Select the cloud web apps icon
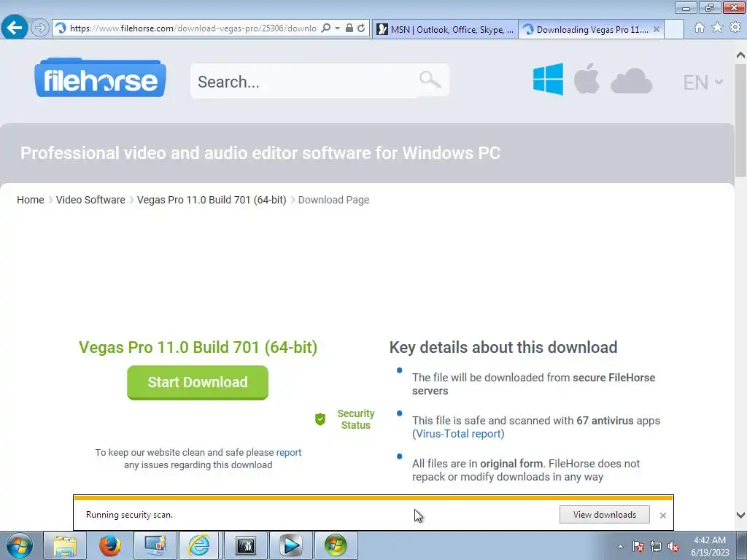The image size is (747, 560). tap(631, 80)
